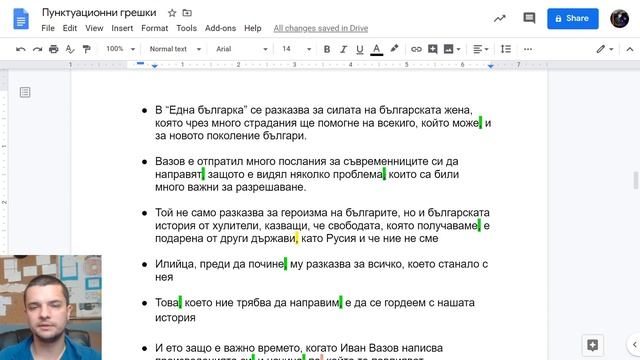Click the vertical scrollbar thumb
The width and height of the screenshot is (640, 360).
636,180
